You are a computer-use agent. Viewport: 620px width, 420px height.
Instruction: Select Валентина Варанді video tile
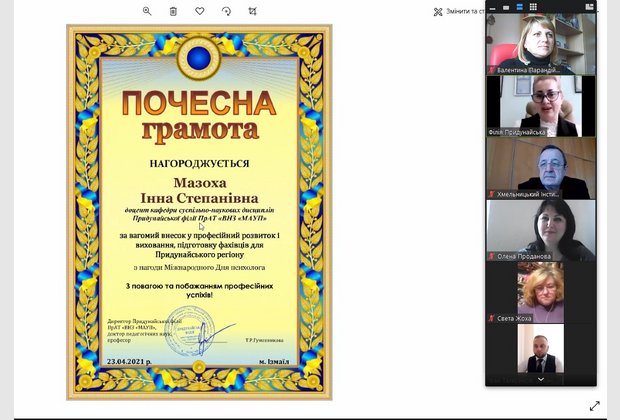point(541,44)
